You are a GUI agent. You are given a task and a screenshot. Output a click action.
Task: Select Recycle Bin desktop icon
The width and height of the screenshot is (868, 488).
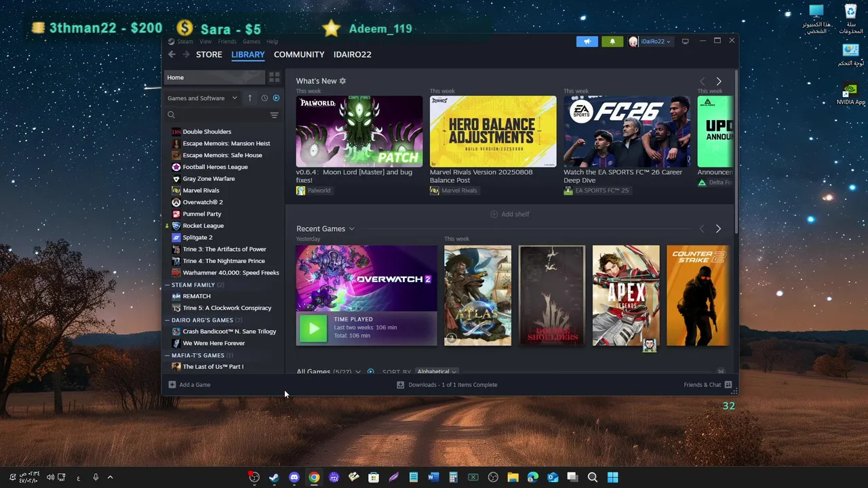pyautogui.click(x=850, y=19)
